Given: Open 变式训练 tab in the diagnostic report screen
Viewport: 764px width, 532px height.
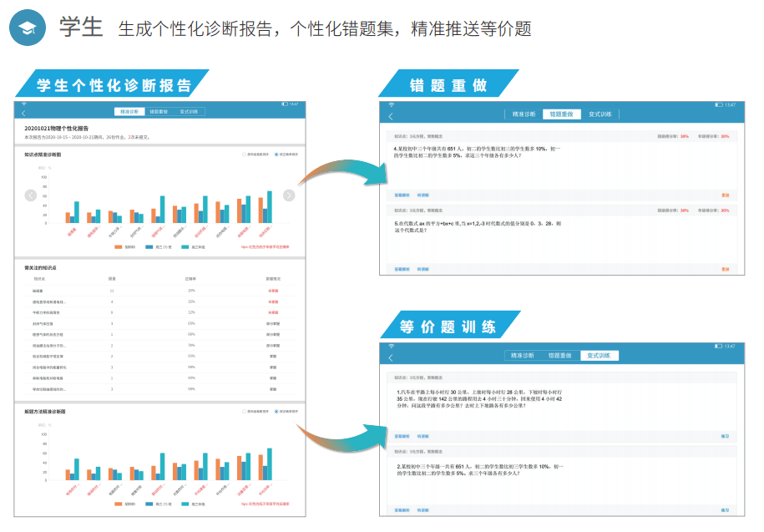Looking at the screenshot, I should click(189, 111).
